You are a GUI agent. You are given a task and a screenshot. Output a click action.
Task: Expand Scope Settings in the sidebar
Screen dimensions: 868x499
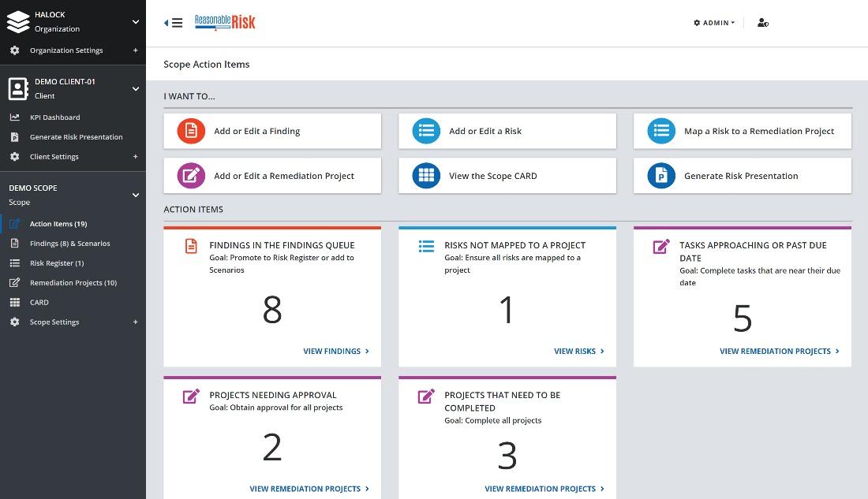[x=135, y=322]
